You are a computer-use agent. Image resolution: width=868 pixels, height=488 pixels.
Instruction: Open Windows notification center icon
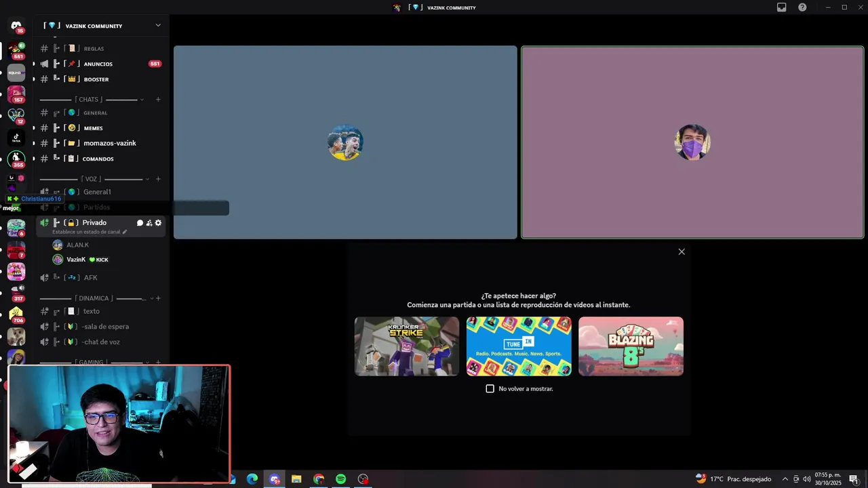coord(854,479)
